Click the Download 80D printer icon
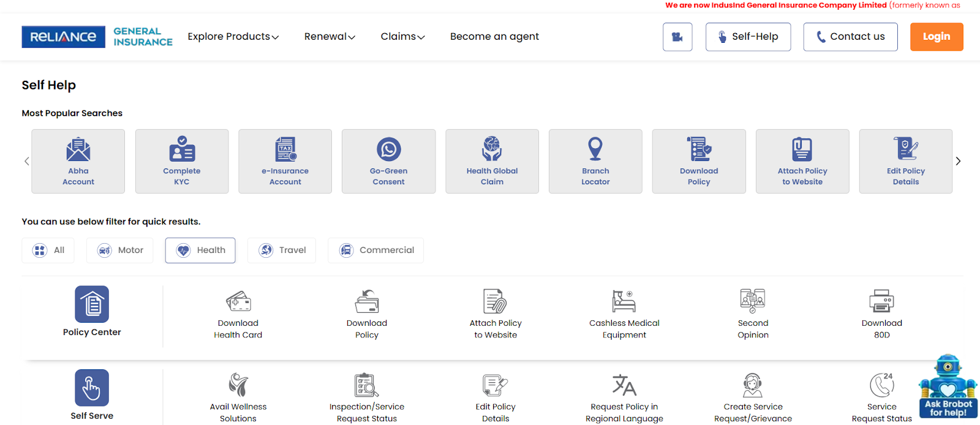The width and height of the screenshot is (980, 425). (882, 301)
